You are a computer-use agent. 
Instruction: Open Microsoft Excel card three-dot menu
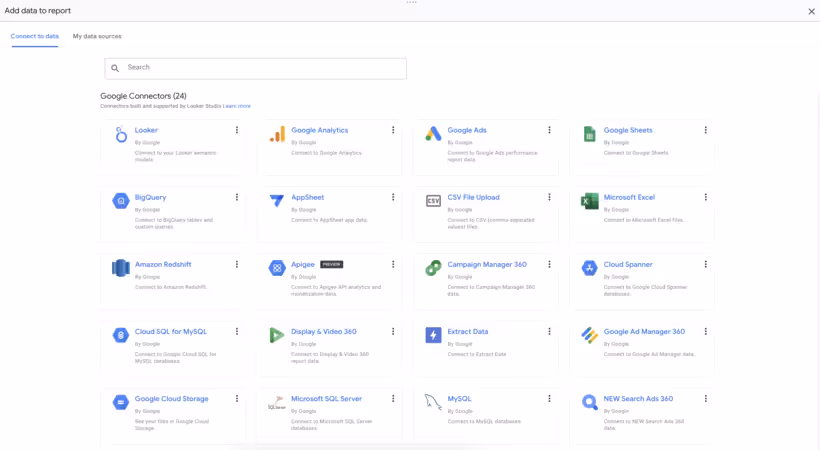pos(706,197)
